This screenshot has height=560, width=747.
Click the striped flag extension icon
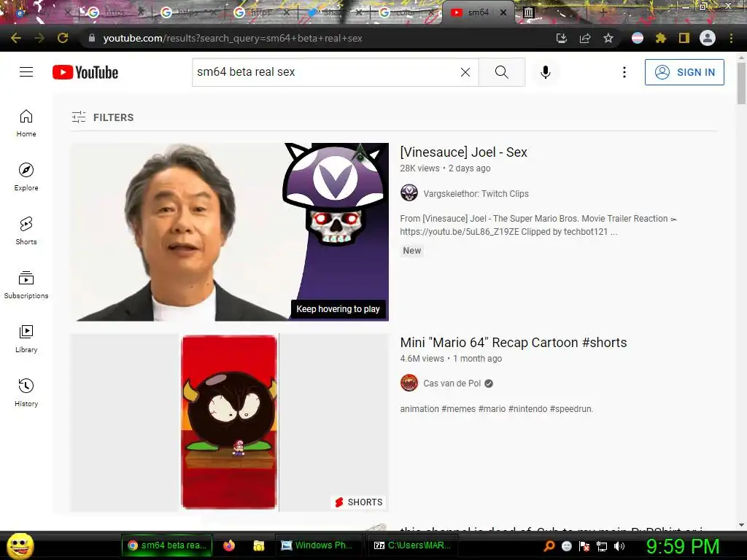coord(638,38)
